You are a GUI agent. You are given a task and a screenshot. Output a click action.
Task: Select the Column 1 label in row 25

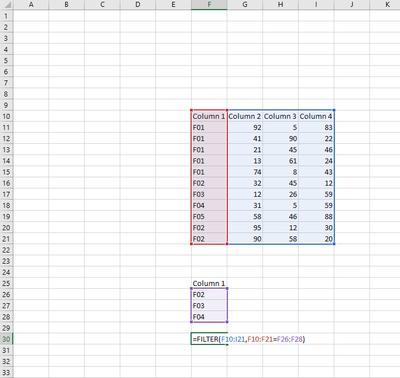coord(209,283)
